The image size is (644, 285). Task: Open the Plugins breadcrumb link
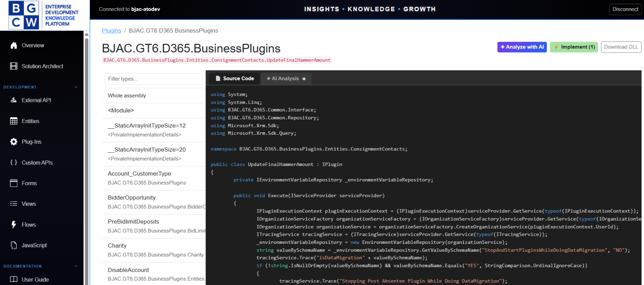[112, 30]
